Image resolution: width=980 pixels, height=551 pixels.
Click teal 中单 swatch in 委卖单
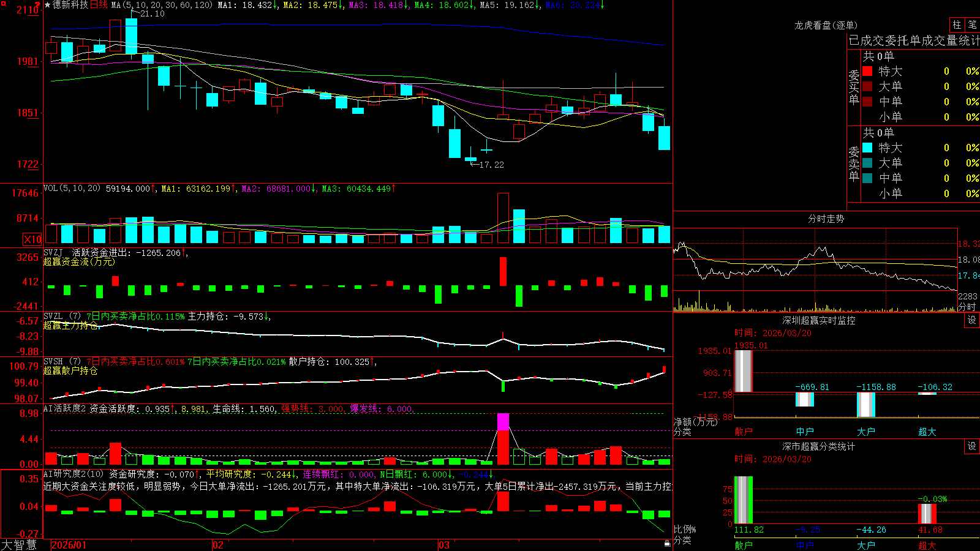click(867, 178)
